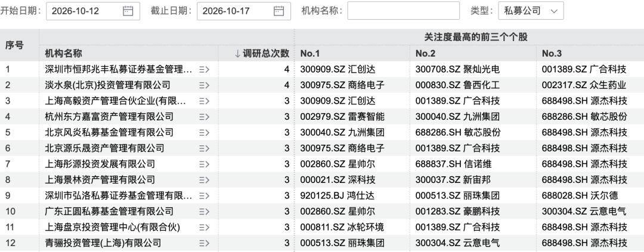The image size is (644, 252).
Task: Click the 序号 column header
Action: (x=14, y=45)
